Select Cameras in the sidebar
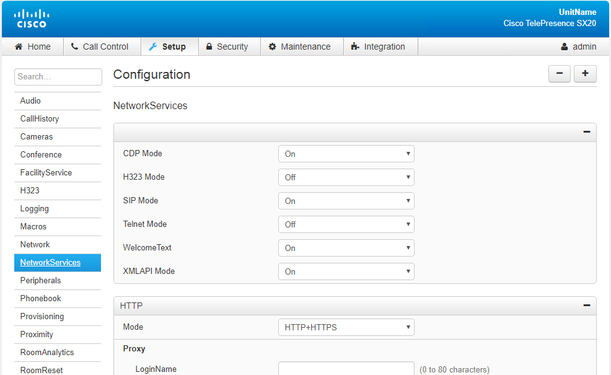The image size is (611, 375). click(58, 137)
